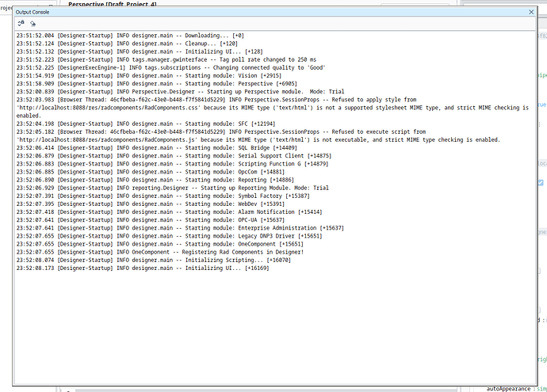The image size is (547, 392).
Task: Close the Output Console window
Action: point(531,12)
